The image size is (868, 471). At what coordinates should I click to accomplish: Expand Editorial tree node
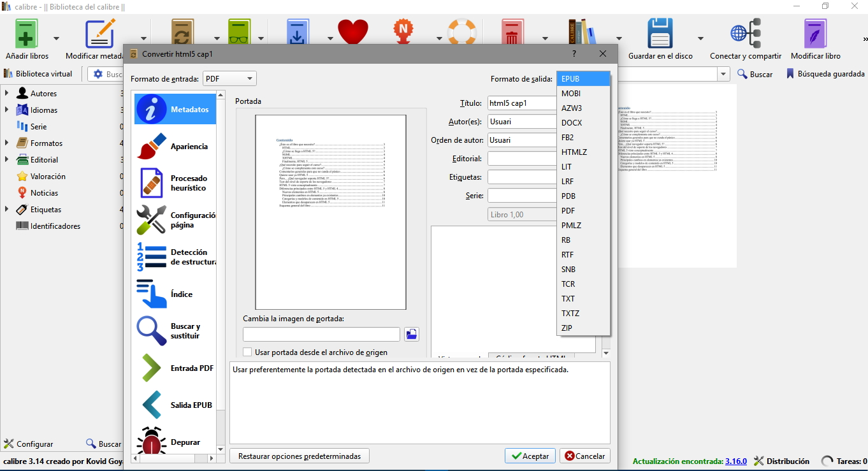click(x=6, y=160)
